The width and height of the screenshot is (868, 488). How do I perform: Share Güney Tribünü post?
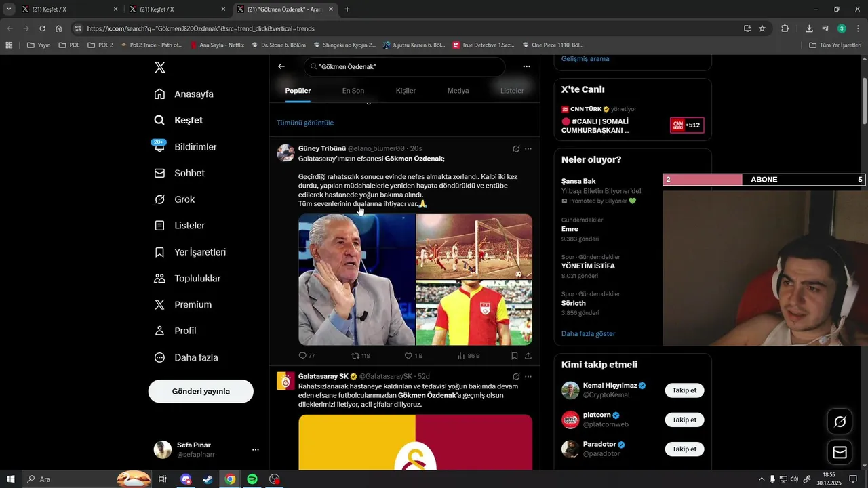pos(528,356)
